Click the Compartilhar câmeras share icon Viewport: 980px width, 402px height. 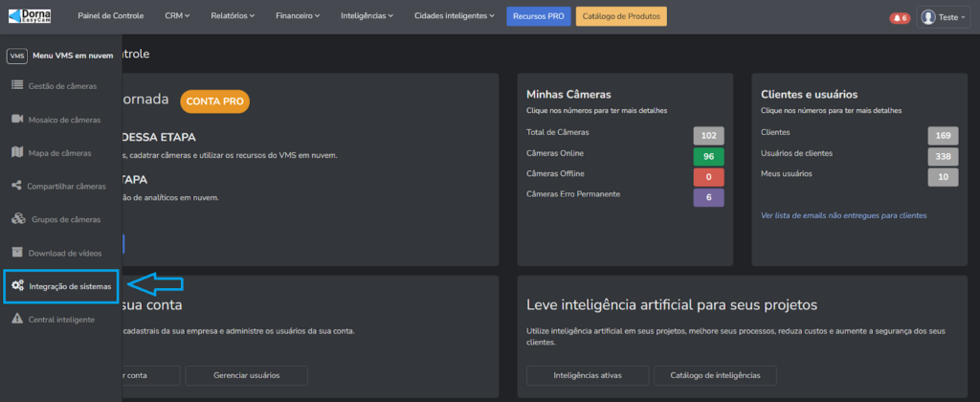click(17, 186)
